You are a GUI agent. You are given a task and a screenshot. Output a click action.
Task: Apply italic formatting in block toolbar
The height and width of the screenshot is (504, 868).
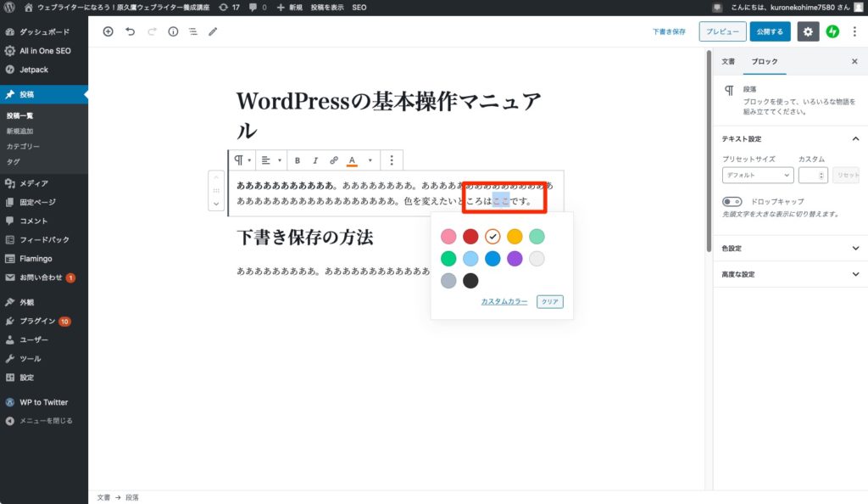[x=315, y=160]
